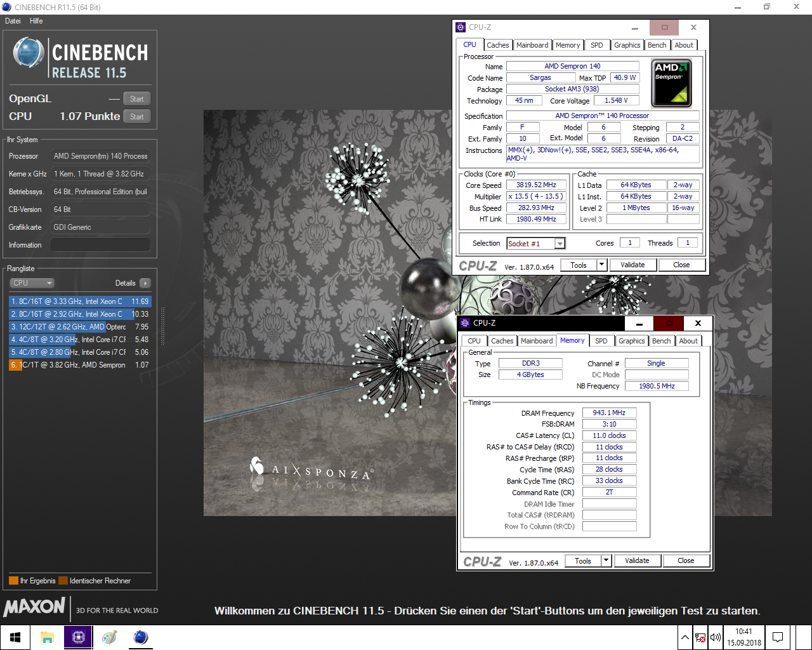This screenshot has height=650, width=812.
Task: Click the rendered benchmark scene image
Action: pos(487,313)
